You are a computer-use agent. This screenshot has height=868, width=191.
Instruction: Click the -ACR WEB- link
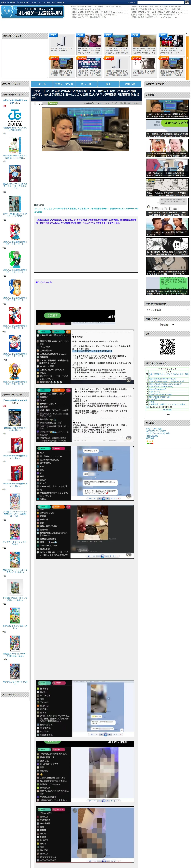point(167,409)
